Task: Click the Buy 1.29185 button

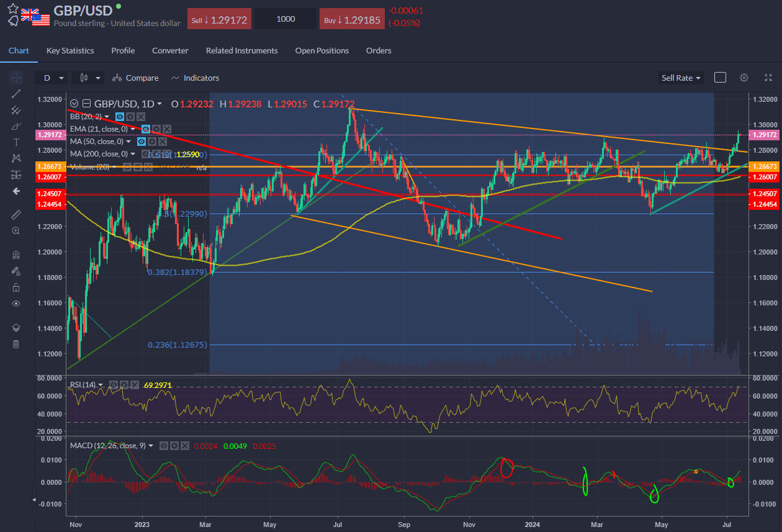Action: [352, 19]
